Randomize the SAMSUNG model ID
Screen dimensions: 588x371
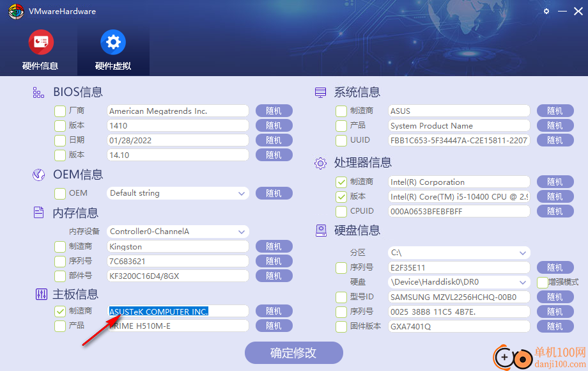point(555,297)
